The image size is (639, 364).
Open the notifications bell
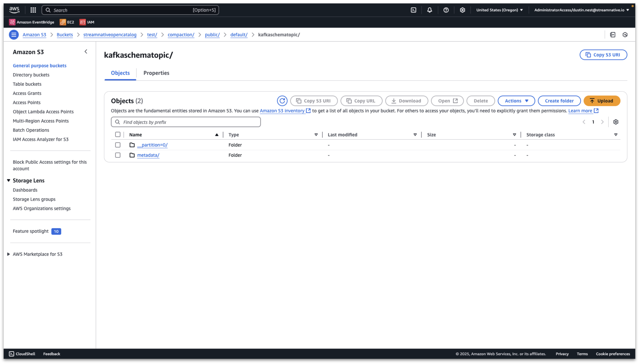429,10
